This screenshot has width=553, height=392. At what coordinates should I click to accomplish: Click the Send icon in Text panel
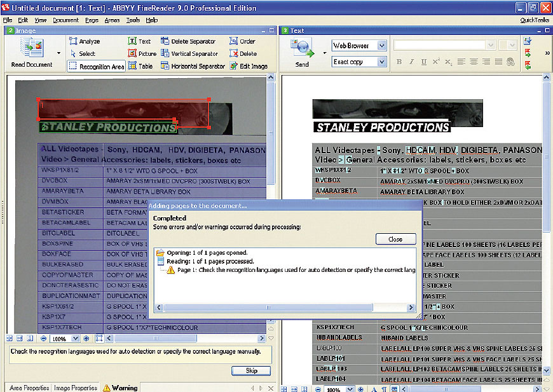pos(302,50)
